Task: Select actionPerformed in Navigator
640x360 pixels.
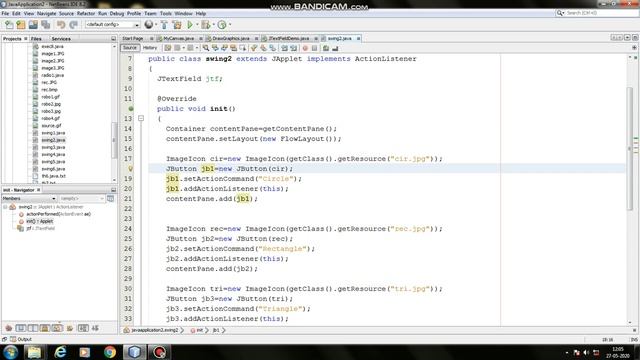Action: tap(58, 214)
